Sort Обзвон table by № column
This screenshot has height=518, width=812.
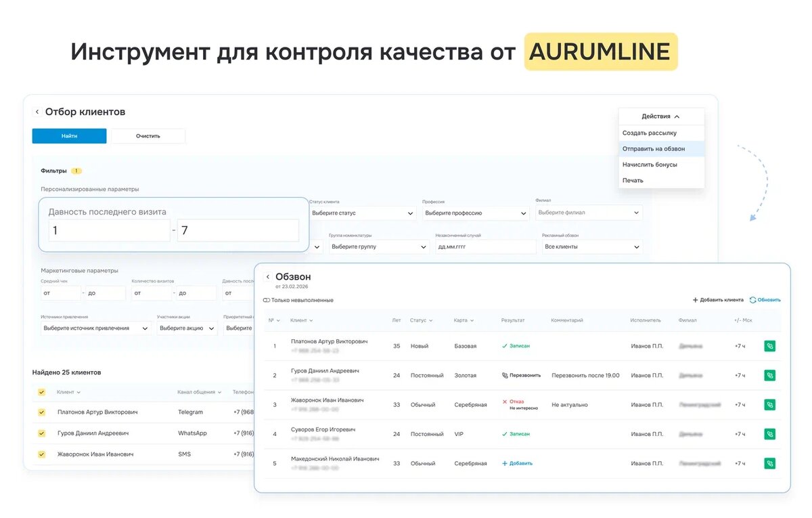[274, 320]
